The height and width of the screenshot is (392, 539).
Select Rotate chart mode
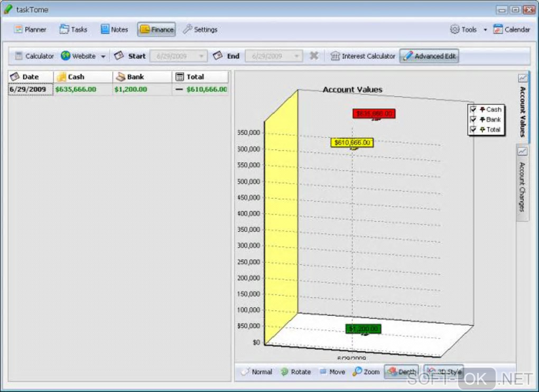[x=295, y=372]
